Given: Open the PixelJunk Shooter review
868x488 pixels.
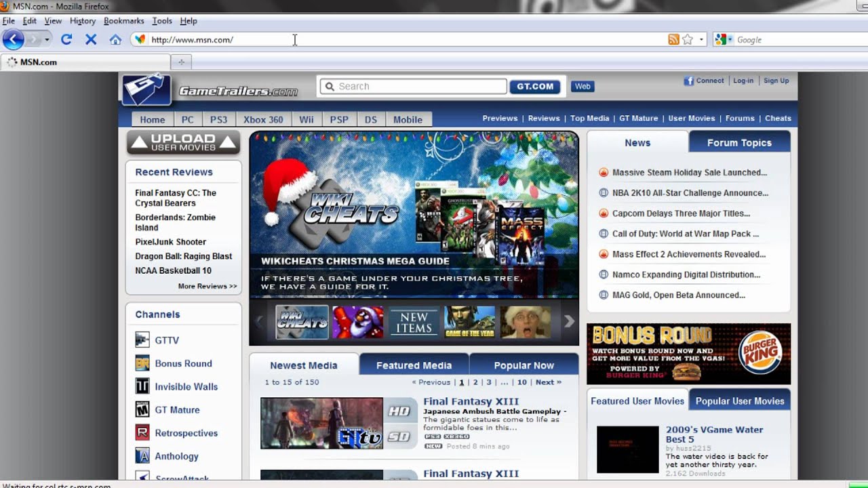Looking at the screenshot, I should point(170,242).
